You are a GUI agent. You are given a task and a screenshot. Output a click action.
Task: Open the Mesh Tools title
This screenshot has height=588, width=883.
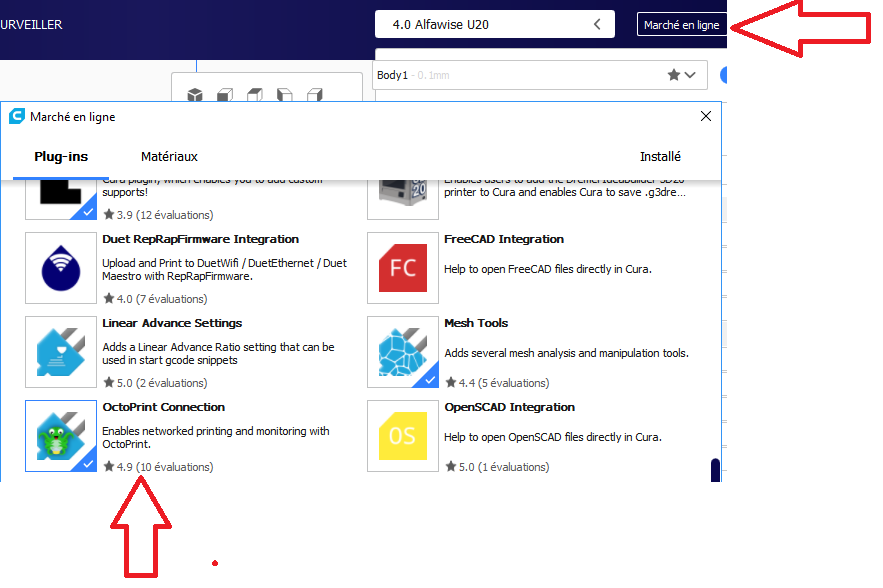[476, 323]
